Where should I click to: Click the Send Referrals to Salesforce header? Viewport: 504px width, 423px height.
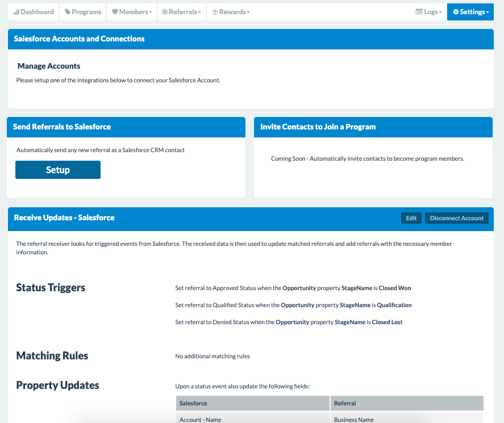point(62,127)
